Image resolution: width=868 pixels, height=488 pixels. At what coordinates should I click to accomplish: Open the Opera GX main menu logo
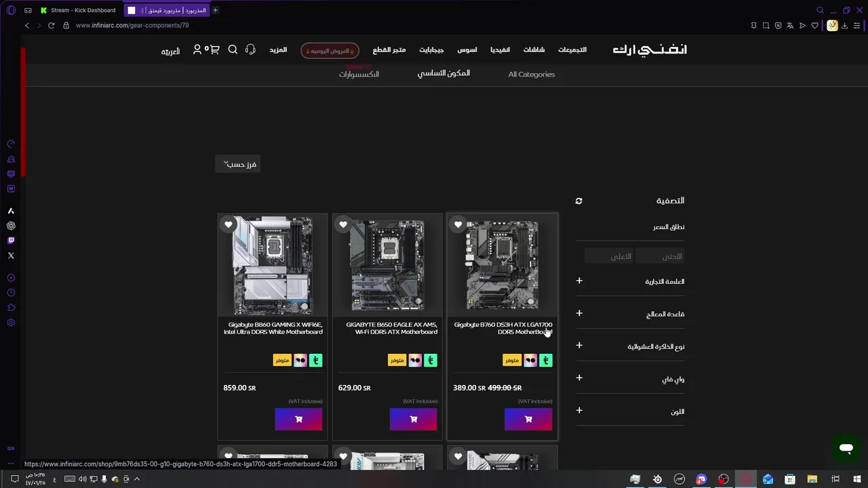pos(11,10)
